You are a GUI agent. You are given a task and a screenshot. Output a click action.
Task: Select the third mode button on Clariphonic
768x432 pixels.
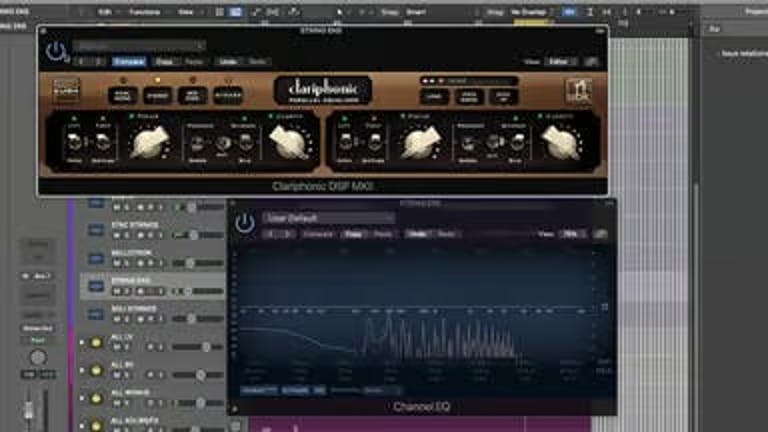192,96
